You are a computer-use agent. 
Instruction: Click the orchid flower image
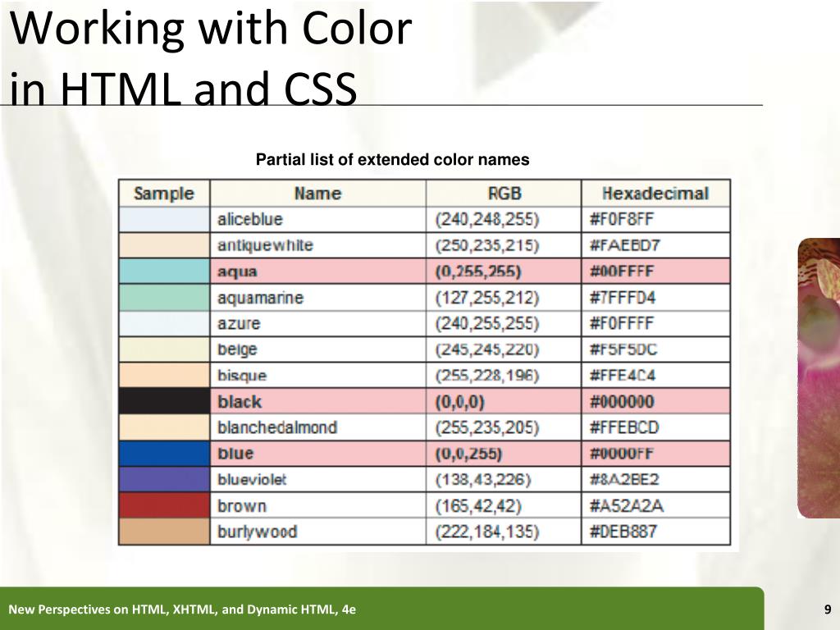tap(819, 378)
